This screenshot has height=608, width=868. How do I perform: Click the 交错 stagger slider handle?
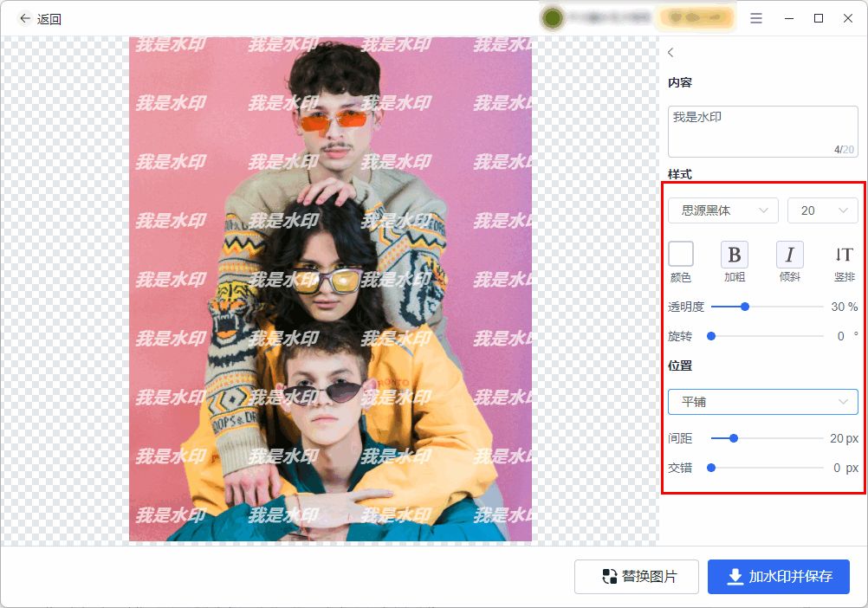pyautogui.click(x=711, y=468)
